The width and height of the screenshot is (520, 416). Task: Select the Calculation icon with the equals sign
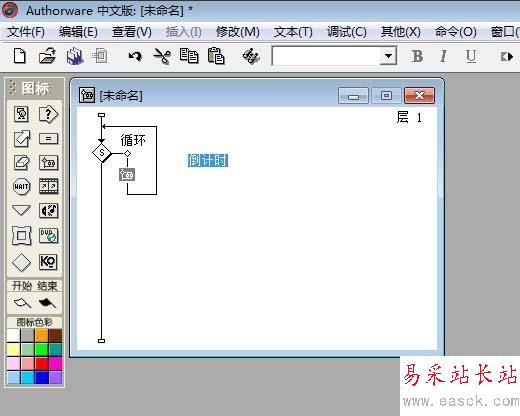[49, 138]
